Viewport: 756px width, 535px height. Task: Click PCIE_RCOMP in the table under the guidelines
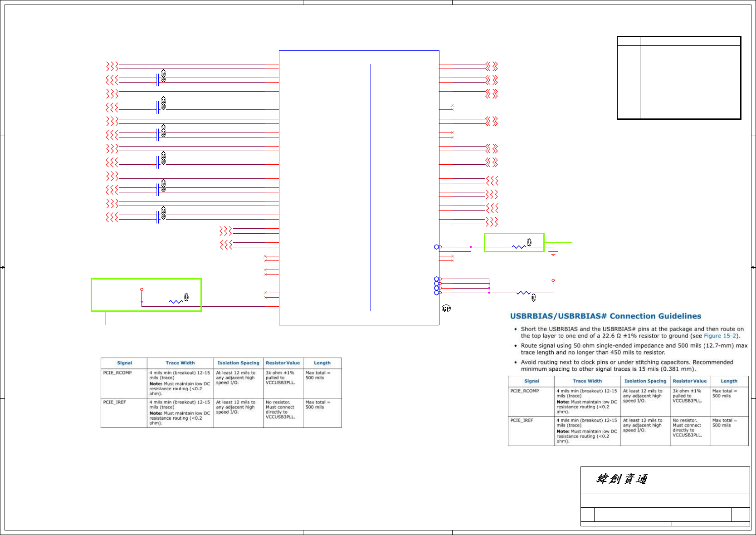525,391
